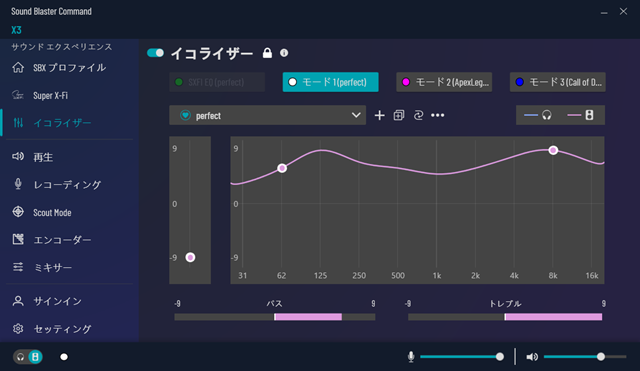Click the lock icon beside equalizer title

(x=267, y=53)
